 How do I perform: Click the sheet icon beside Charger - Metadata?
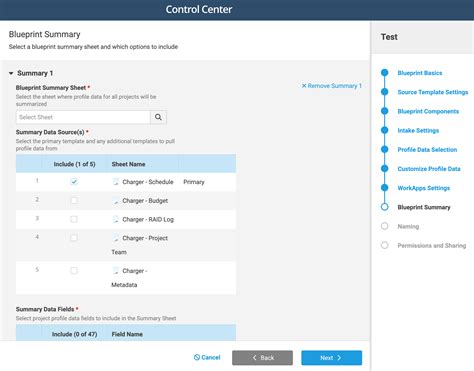tap(116, 271)
